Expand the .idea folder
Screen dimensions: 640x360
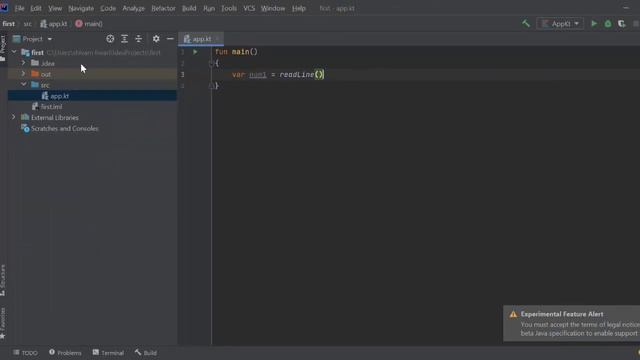click(x=24, y=63)
